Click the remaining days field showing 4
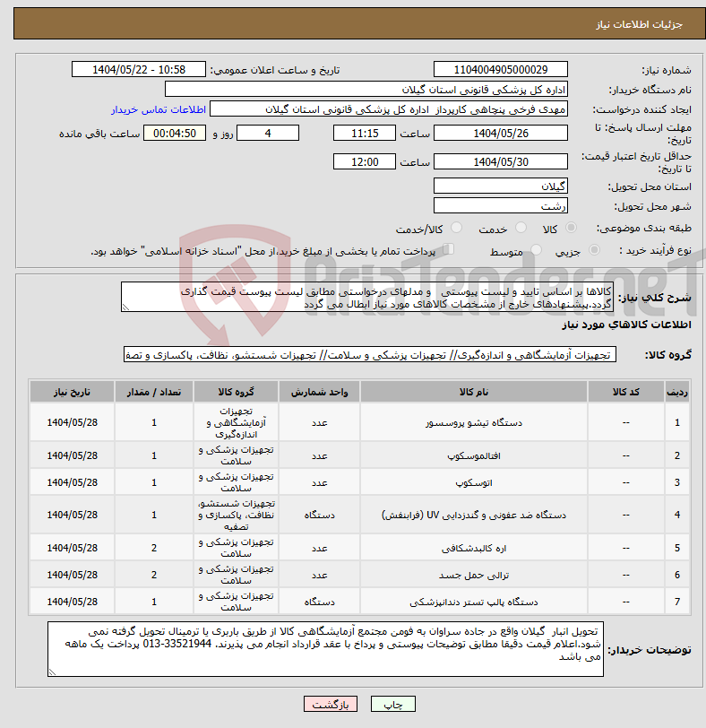706x728 pixels. click(268, 134)
